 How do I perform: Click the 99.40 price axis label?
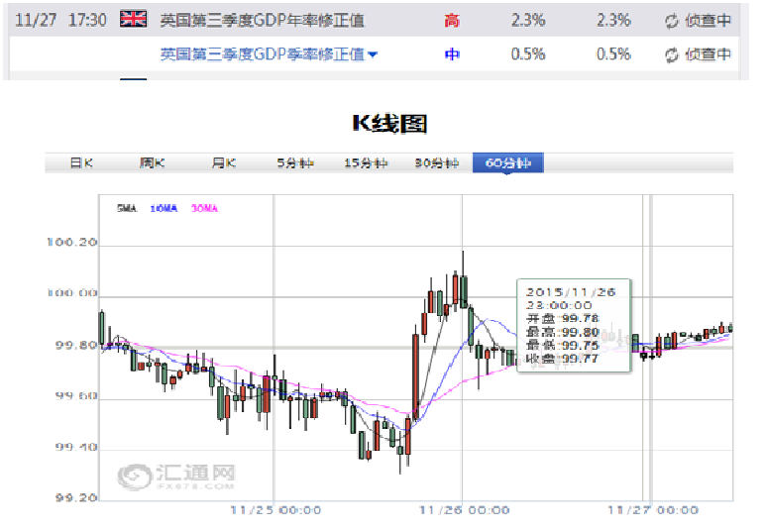76,447
